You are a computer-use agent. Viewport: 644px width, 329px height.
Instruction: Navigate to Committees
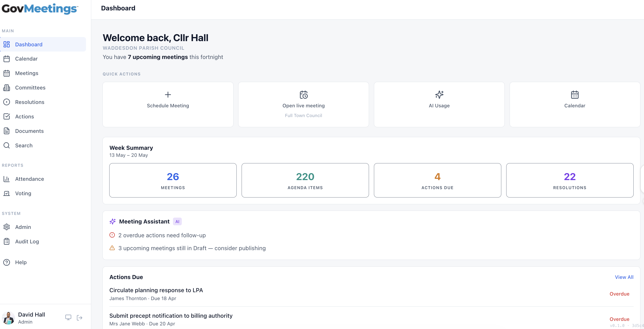tap(43, 88)
